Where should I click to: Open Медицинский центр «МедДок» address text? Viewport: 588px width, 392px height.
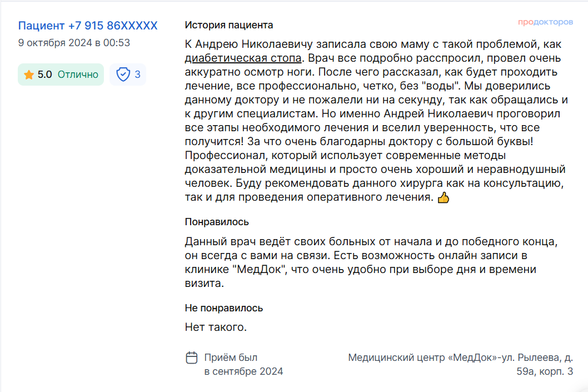[x=461, y=364]
